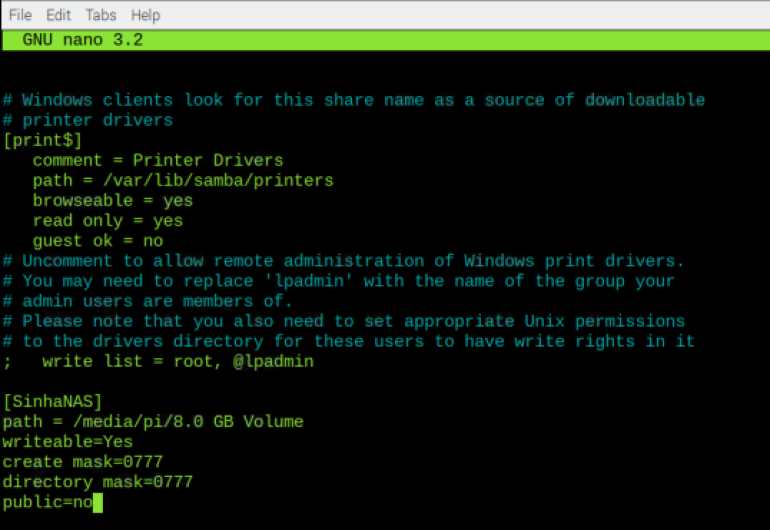Click the 'writeable=Yes' line
The height and width of the screenshot is (530, 770).
[x=67, y=442]
